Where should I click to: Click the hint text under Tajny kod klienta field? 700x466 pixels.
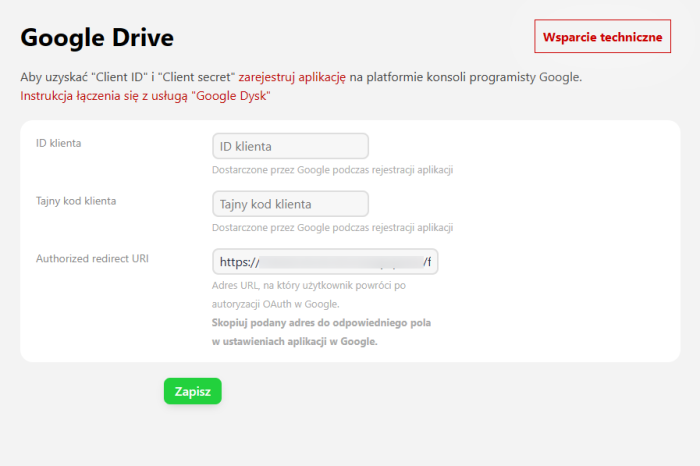(x=333, y=228)
